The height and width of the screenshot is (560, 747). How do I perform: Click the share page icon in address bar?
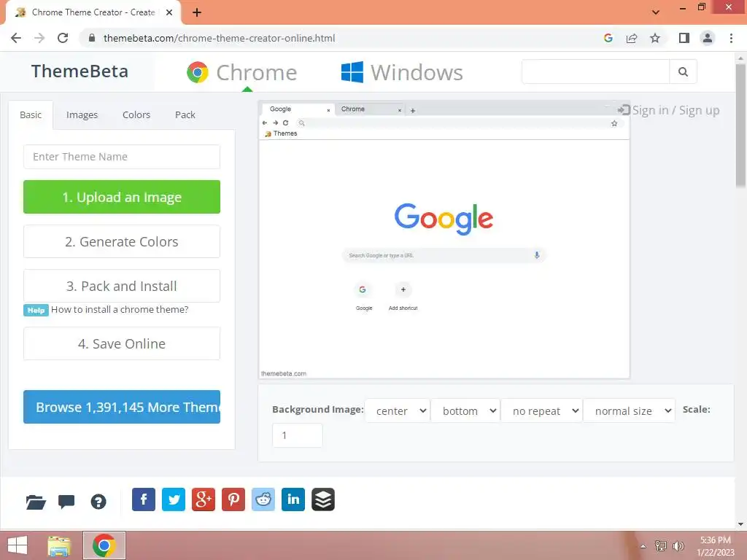(x=632, y=38)
